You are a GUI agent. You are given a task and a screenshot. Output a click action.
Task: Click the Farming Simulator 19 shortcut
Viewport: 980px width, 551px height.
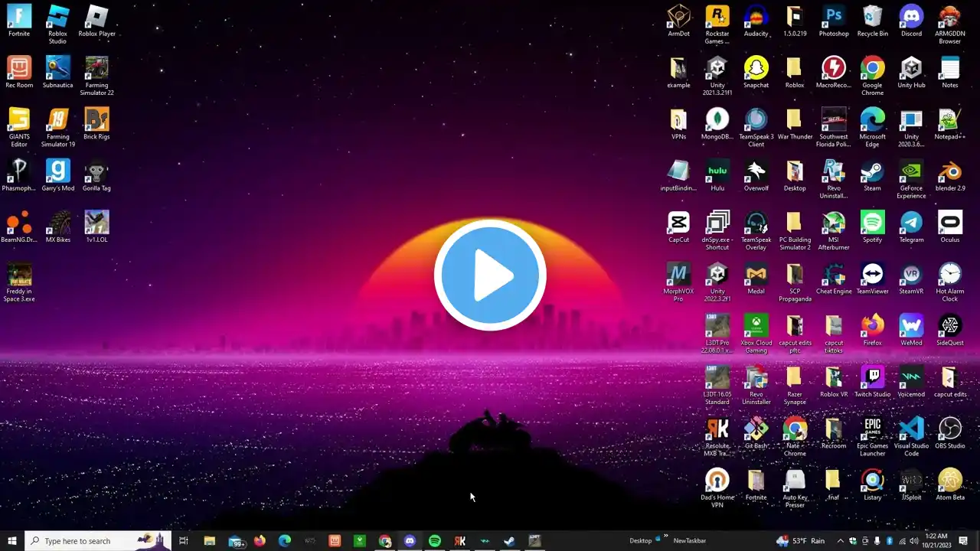coord(57,126)
